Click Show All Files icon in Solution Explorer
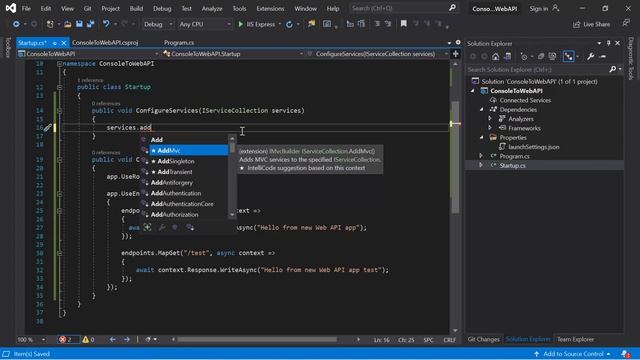 point(552,57)
